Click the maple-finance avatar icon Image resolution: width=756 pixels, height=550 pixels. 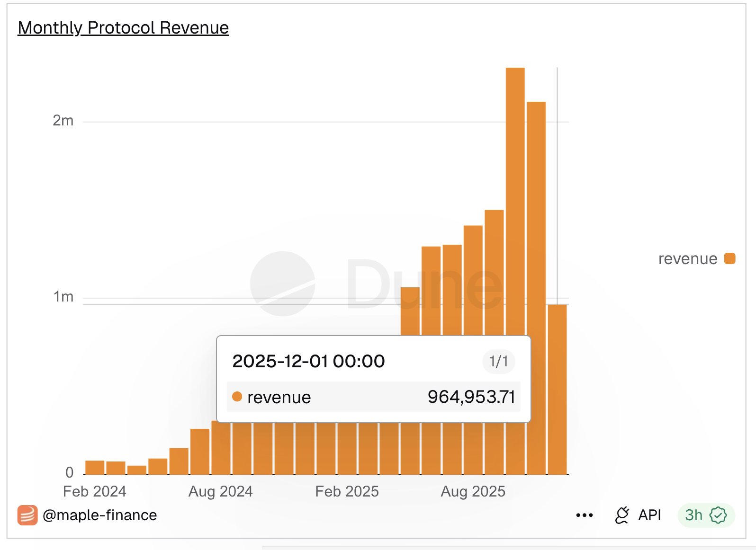[27, 515]
